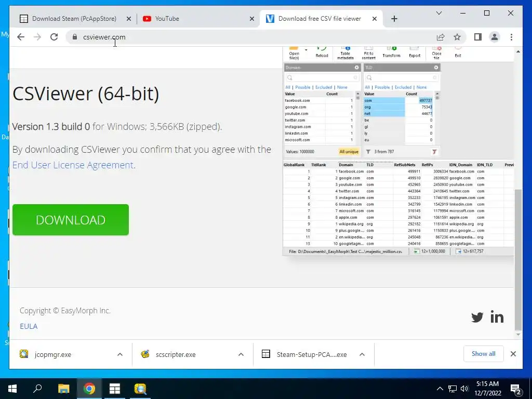The image size is (532, 399).
Task: Reload the csviewer.com page
Action: point(54,37)
